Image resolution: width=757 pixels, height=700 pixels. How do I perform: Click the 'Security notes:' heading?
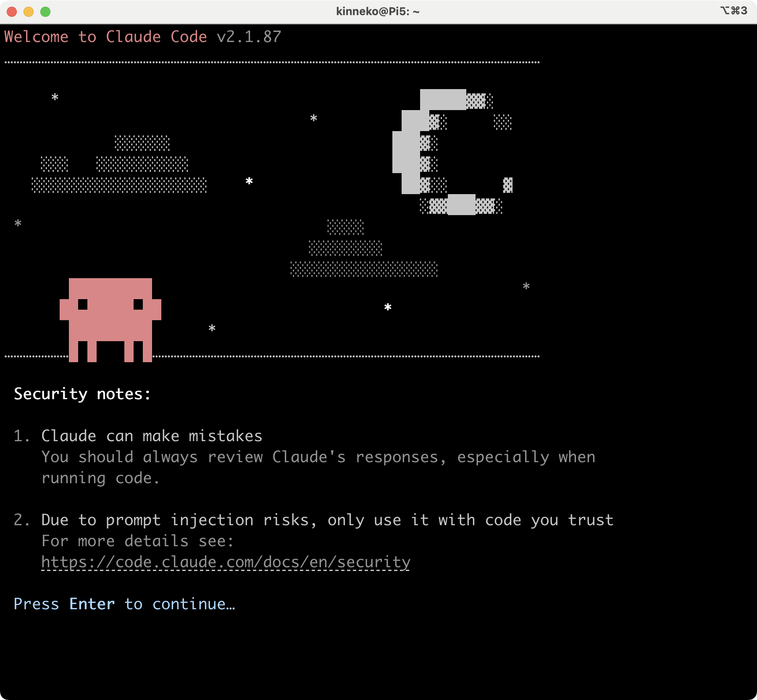tap(82, 394)
